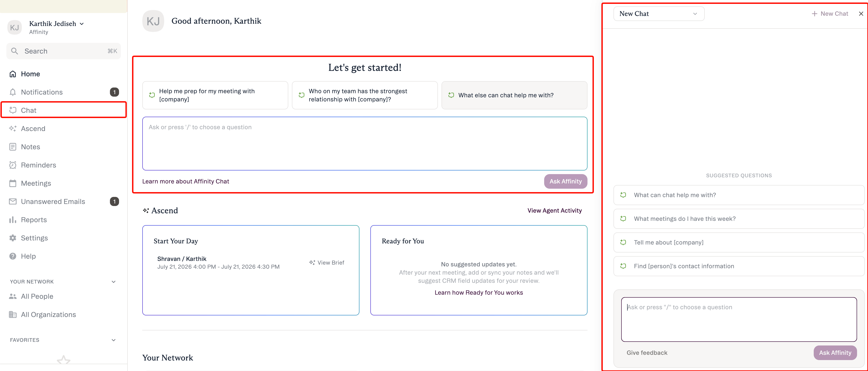The height and width of the screenshot is (371, 868).
Task: Click the Home house icon
Action: coord(13,74)
